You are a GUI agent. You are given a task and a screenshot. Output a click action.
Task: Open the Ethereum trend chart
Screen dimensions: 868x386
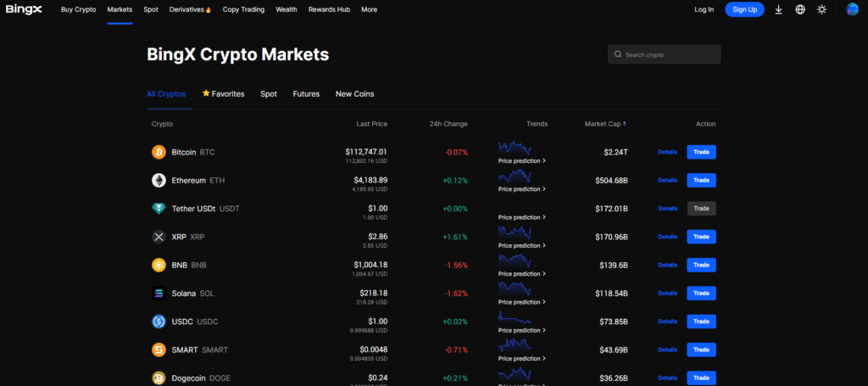pos(515,176)
